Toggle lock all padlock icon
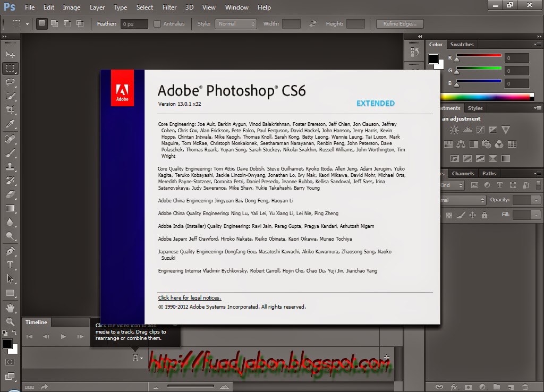The image size is (544, 392). [484, 216]
